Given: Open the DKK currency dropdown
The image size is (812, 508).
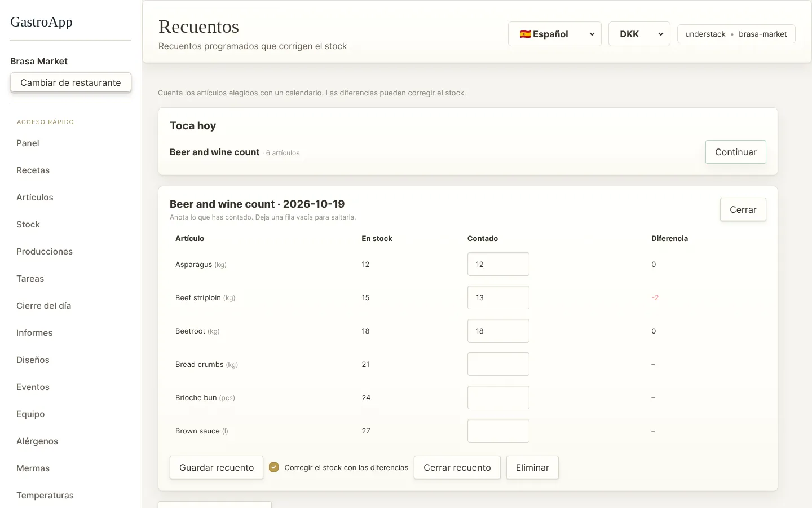Looking at the screenshot, I should tap(639, 34).
